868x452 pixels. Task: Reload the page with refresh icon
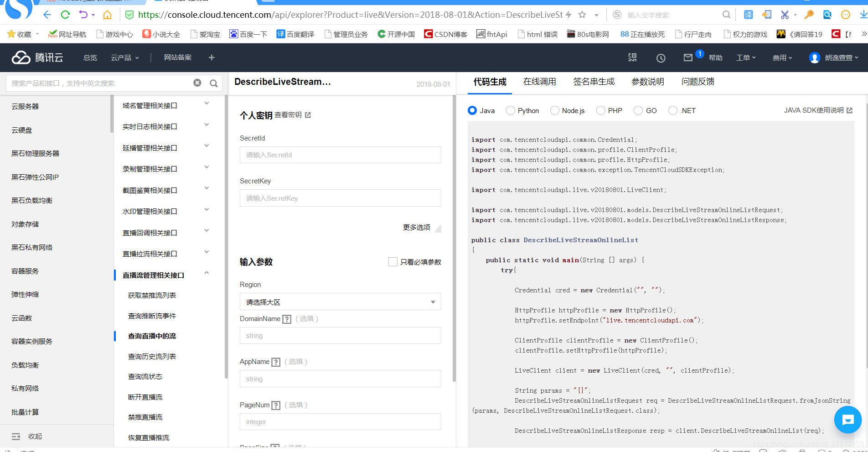click(x=65, y=15)
